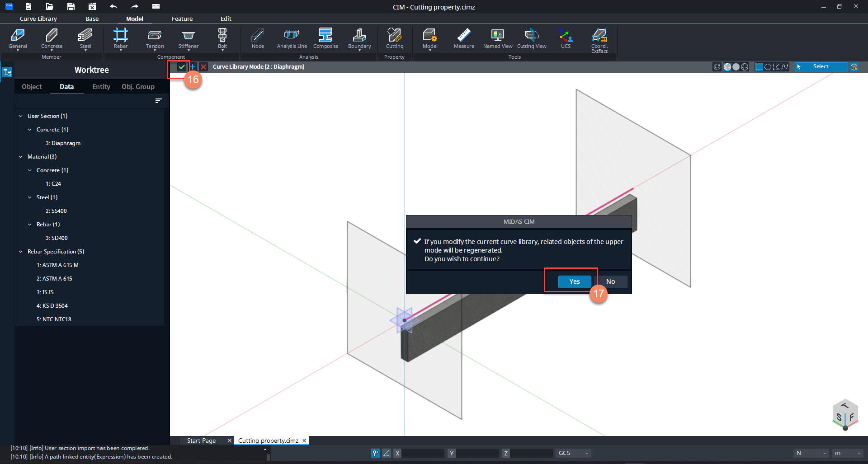Switch to the Feature ribbon tab
Image resolution: width=868 pixels, height=464 pixels.
[x=182, y=19]
